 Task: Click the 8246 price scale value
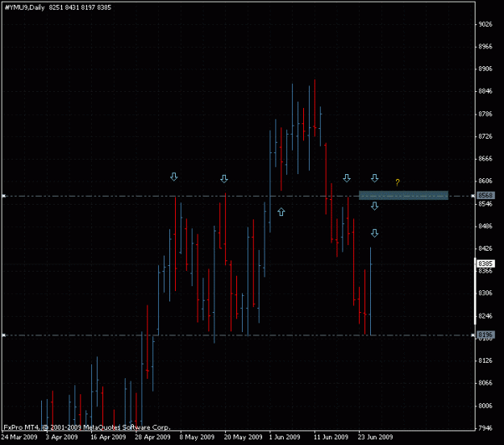(485, 316)
